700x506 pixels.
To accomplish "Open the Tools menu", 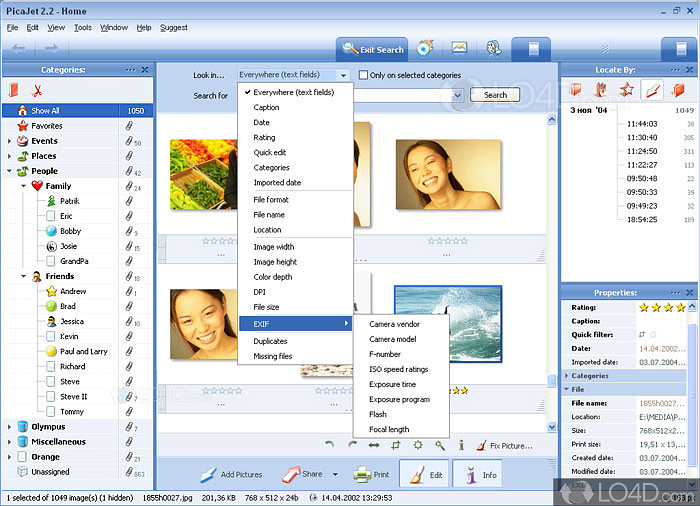I will pos(82,27).
